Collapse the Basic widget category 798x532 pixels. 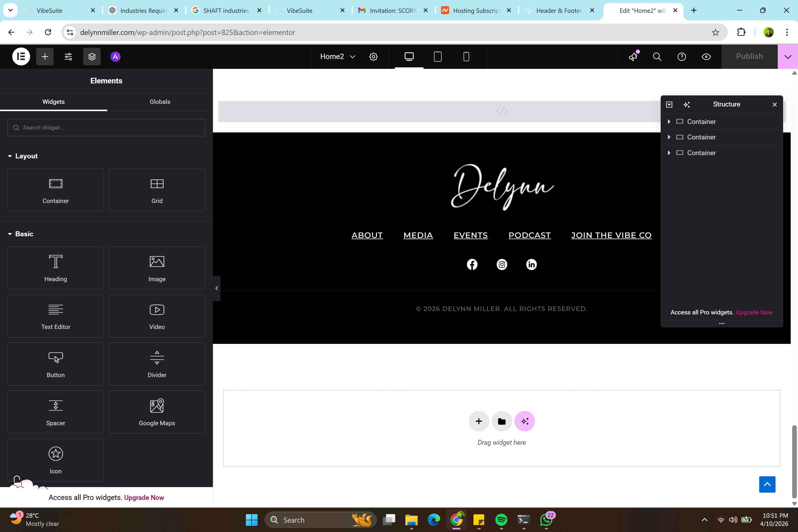21,234
